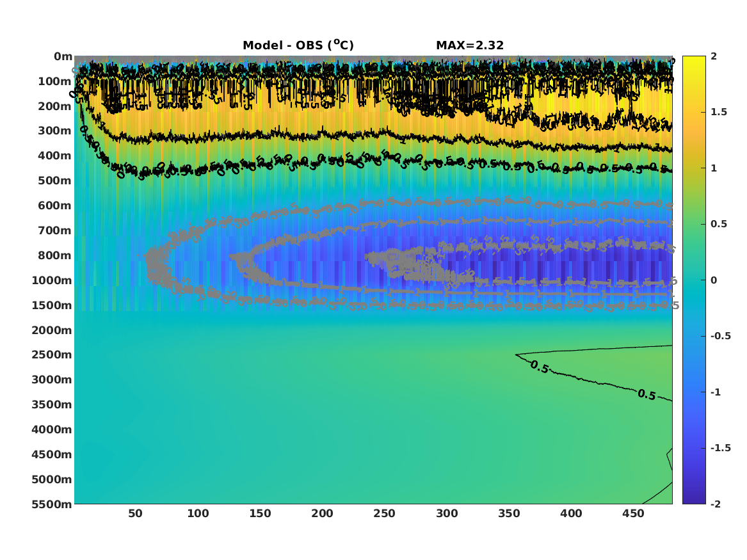Screen dimensions: 747x560
Task: Click the '5500m' depth axis label
Action: [52, 504]
